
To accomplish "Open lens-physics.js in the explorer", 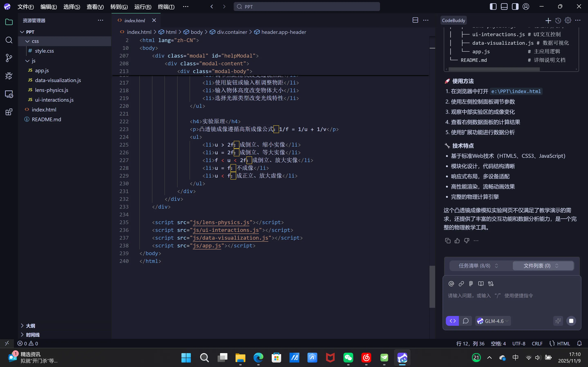I will (x=51, y=90).
